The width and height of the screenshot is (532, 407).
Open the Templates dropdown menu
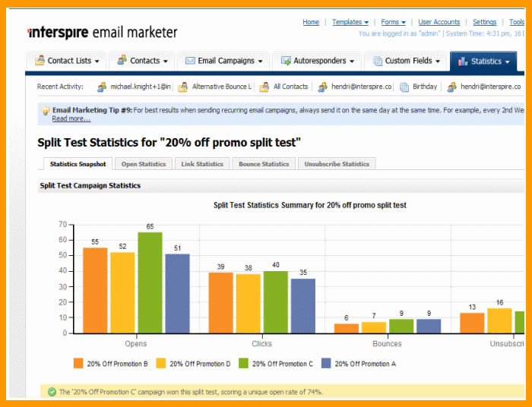pyautogui.click(x=350, y=22)
